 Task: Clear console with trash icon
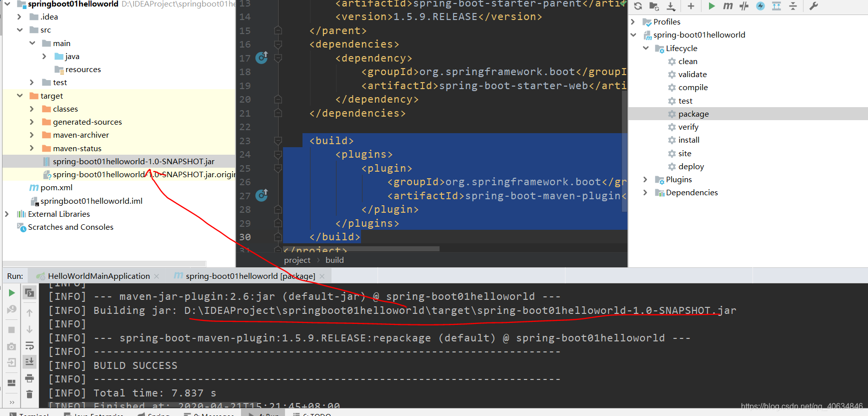click(29, 394)
